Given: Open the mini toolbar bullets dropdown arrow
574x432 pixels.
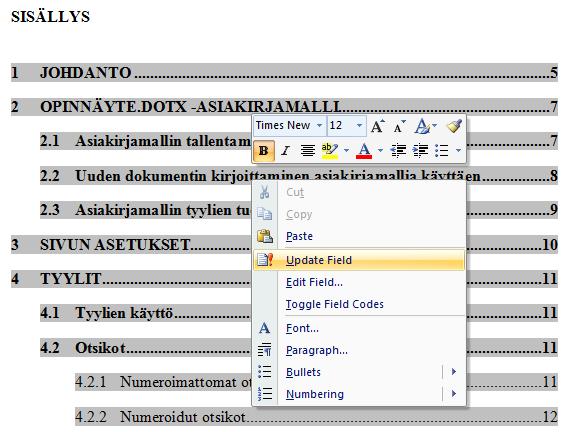Looking at the screenshot, I should (x=458, y=150).
